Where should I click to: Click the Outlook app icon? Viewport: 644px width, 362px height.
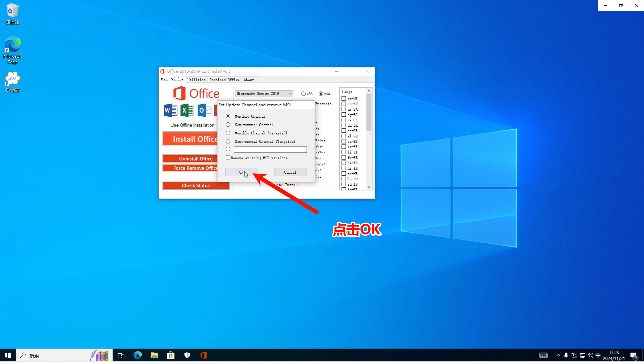coord(204,110)
